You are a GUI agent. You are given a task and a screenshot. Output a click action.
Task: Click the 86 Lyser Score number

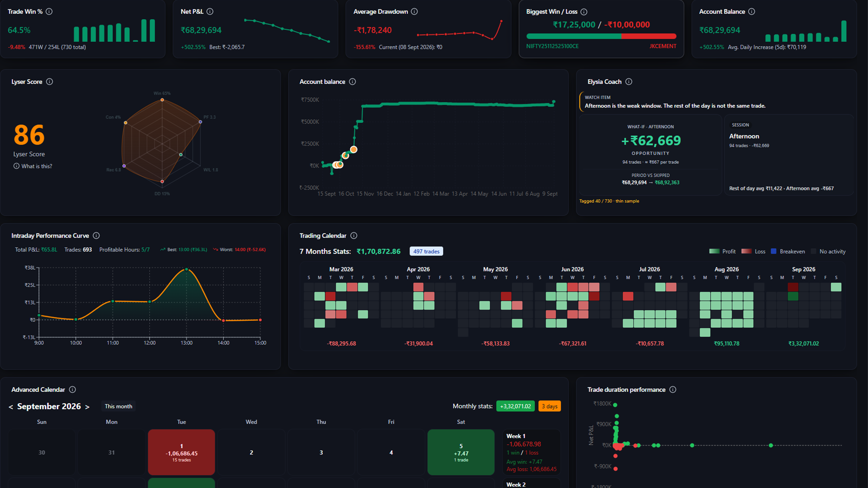tap(29, 135)
